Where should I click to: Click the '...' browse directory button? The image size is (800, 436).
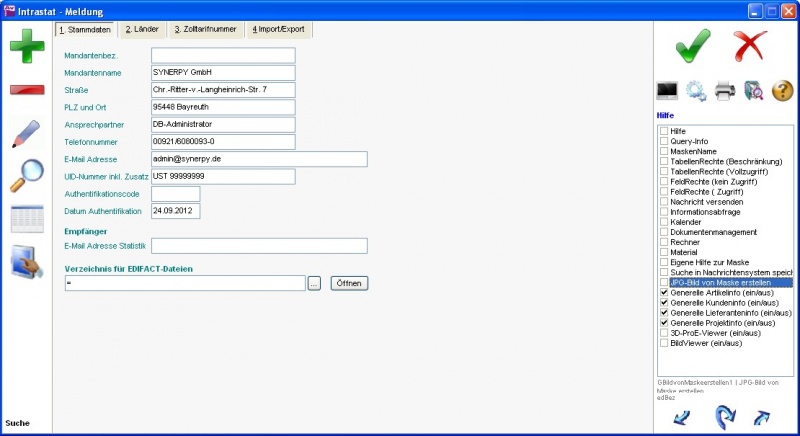pyautogui.click(x=314, y=284)
